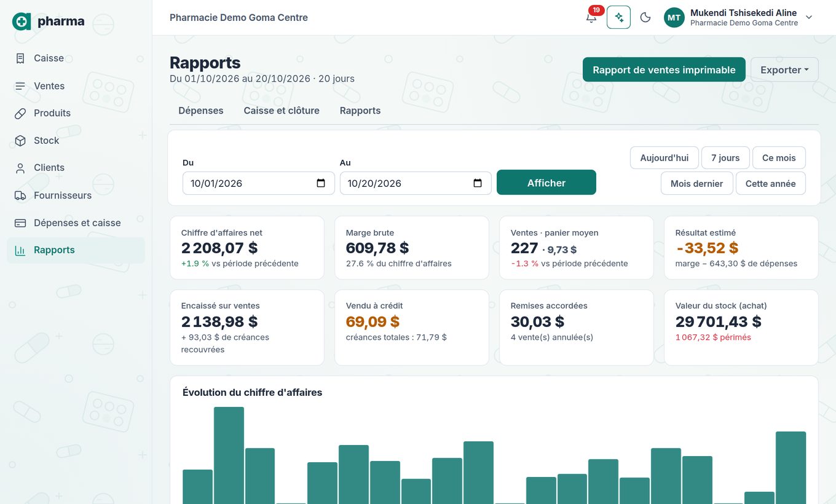Open Clients via the person icon
Viewport: 836px width, 504px height.
pyautogui.click(x=20, y=168)
